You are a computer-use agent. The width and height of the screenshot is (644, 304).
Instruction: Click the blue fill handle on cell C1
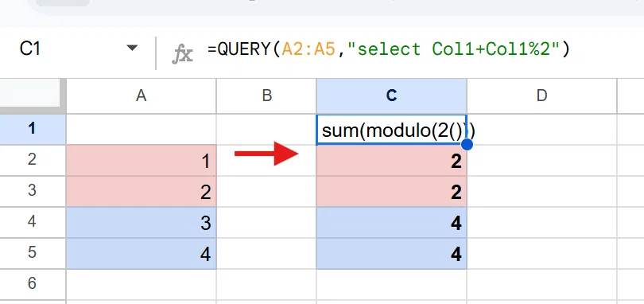pyautogui.click(x=467, y=145)
